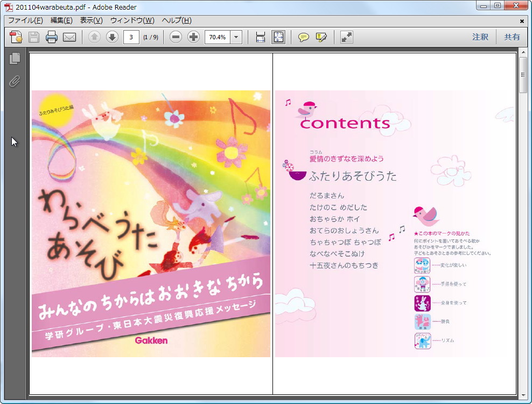
Task: Open the ファイル(F) menu
Action: tap(25, 20)
